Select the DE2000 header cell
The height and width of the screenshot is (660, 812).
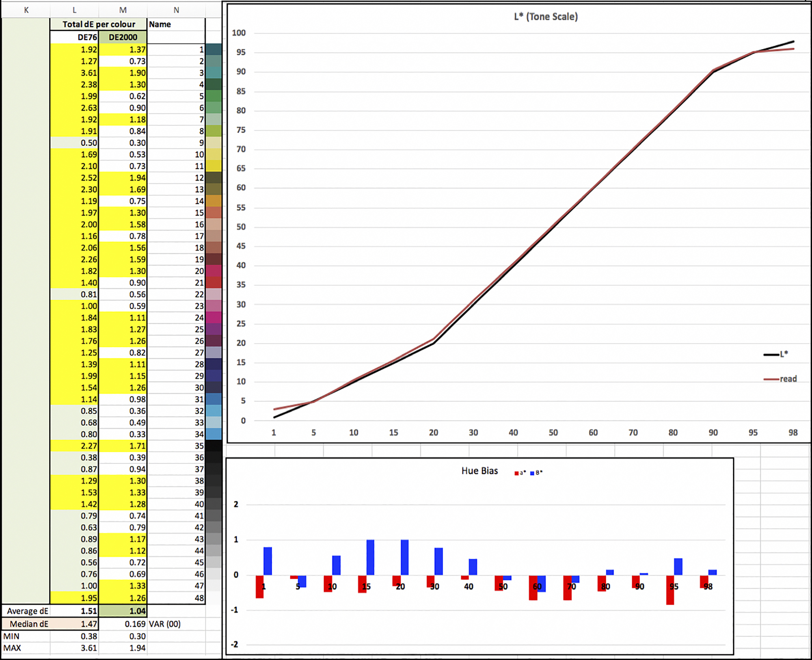(123, 37)
